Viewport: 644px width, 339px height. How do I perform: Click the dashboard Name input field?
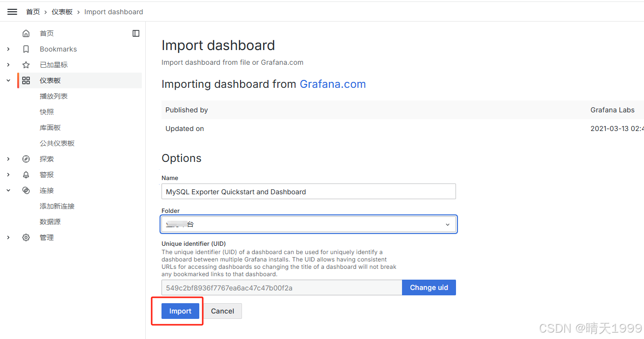[x=309, y=191]
